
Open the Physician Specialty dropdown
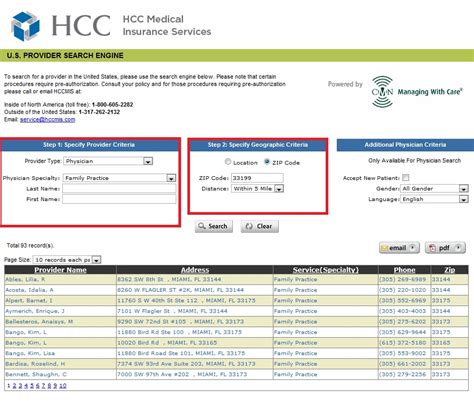tap(119, 178)
